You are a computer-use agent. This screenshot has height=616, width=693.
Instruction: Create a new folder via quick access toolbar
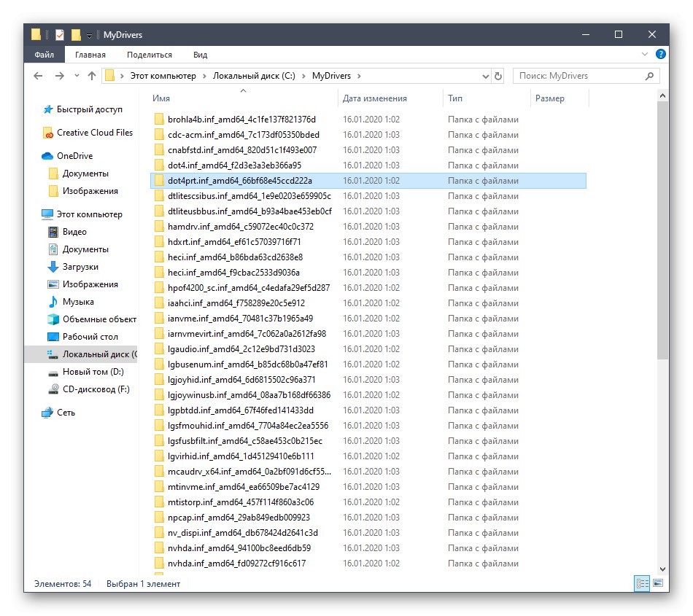(75, 34)
